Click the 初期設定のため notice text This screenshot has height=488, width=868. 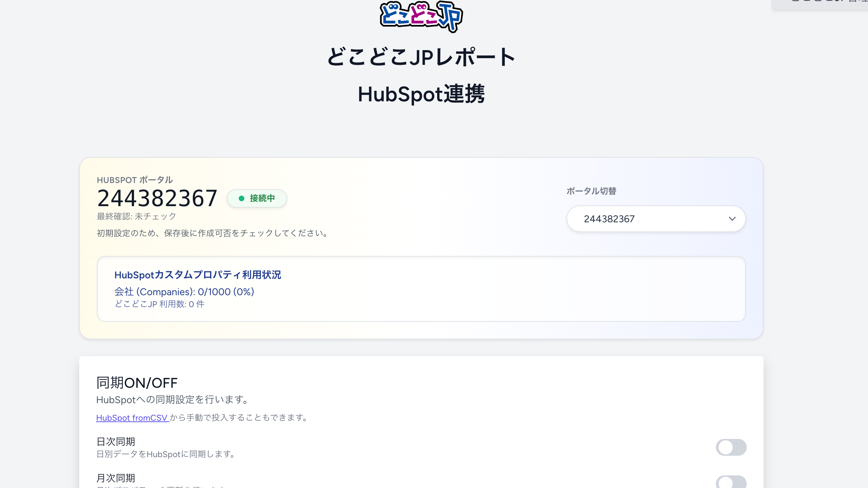pos(213,233)
